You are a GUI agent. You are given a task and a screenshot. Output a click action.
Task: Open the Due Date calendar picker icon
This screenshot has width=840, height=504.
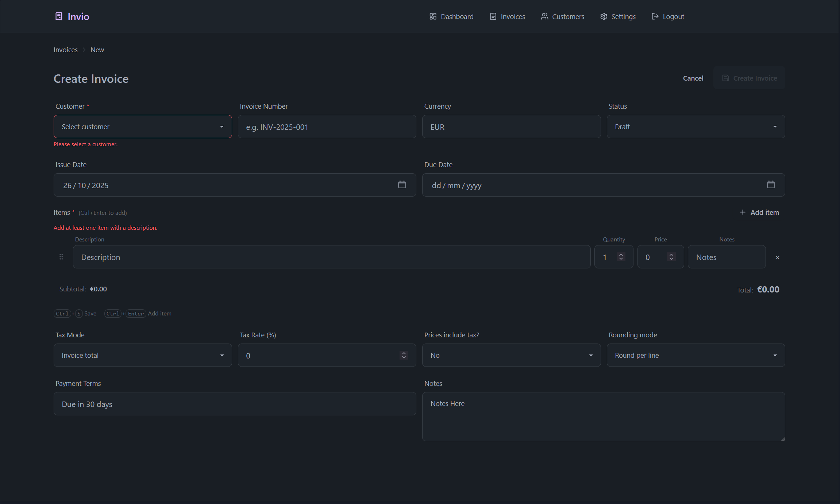click(x=771, y=185)
